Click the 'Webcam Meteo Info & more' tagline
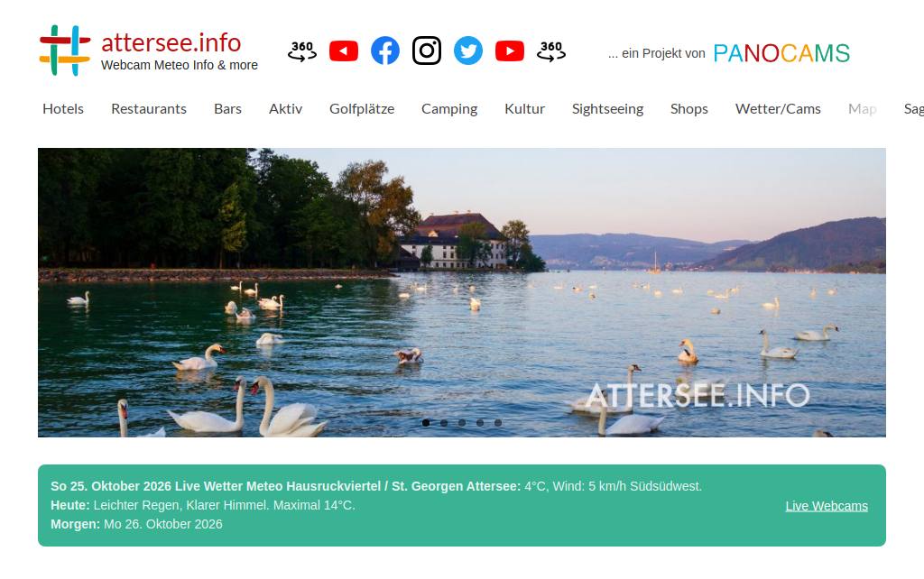 click(x=180, y=65)
